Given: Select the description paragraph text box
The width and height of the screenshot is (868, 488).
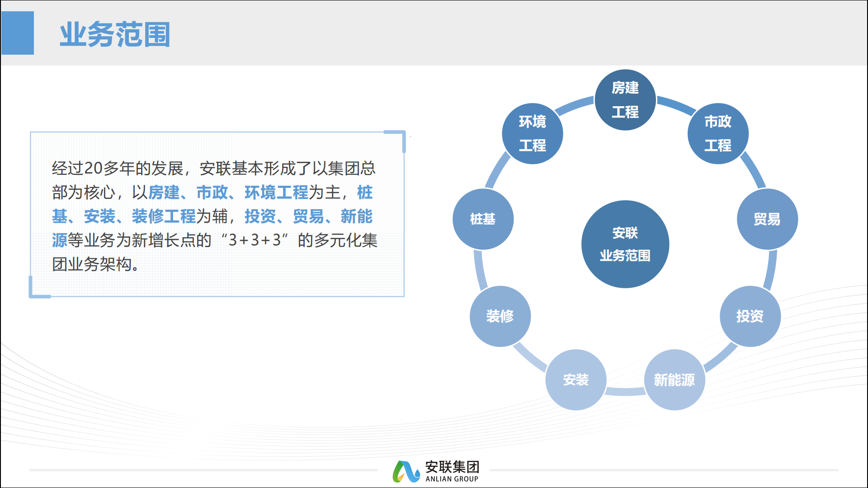Looking at the screenshot, I should [x=217, y=214].
